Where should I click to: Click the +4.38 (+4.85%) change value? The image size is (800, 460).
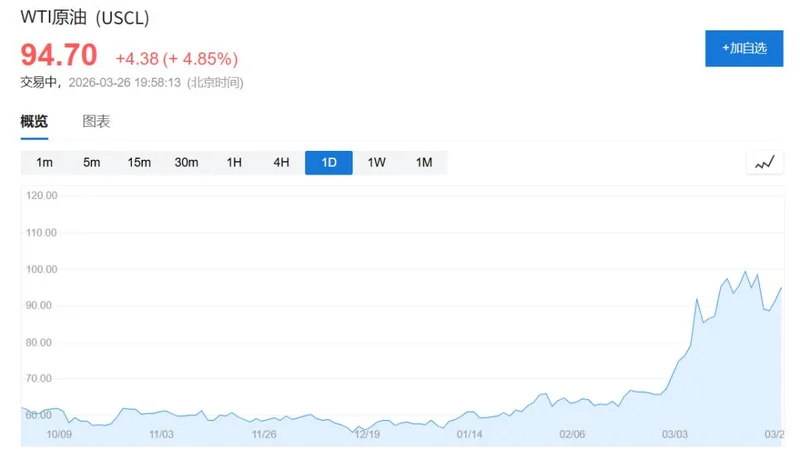[176, 58]
